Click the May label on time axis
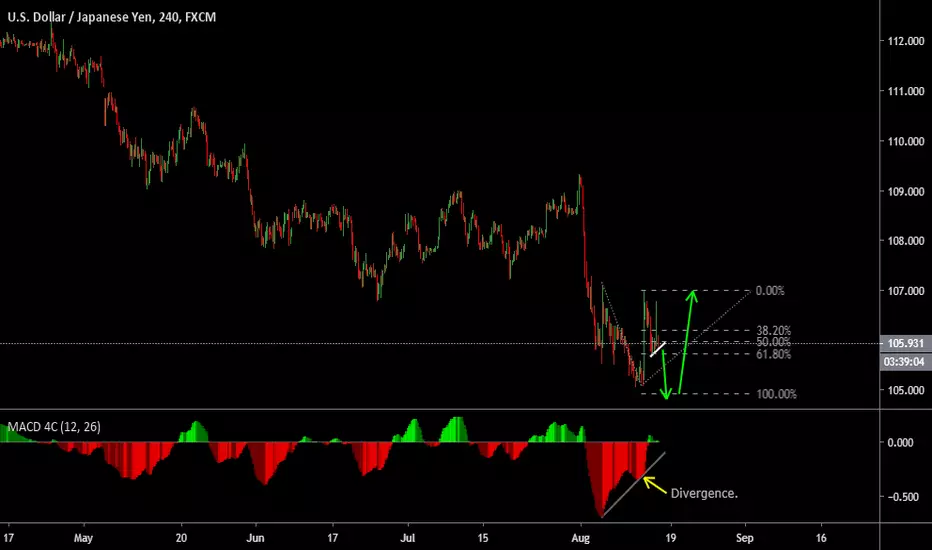This screenshot has height=550, width=932. point(83,538)
